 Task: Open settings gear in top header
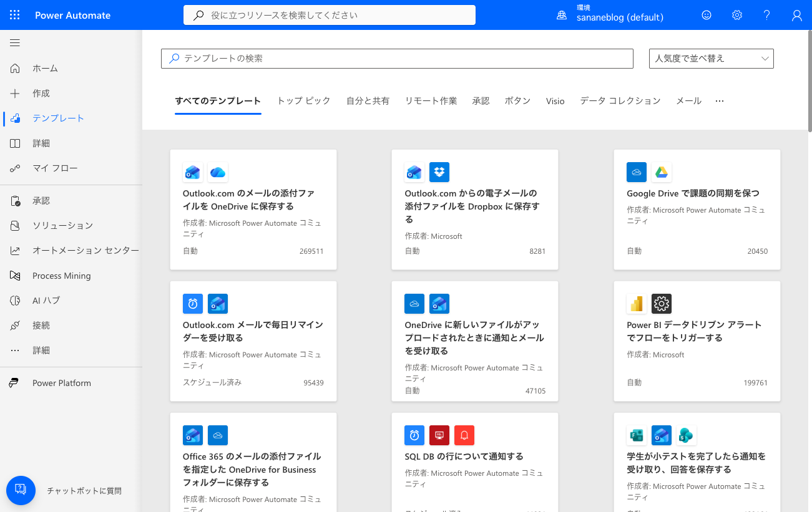[737, 15]
